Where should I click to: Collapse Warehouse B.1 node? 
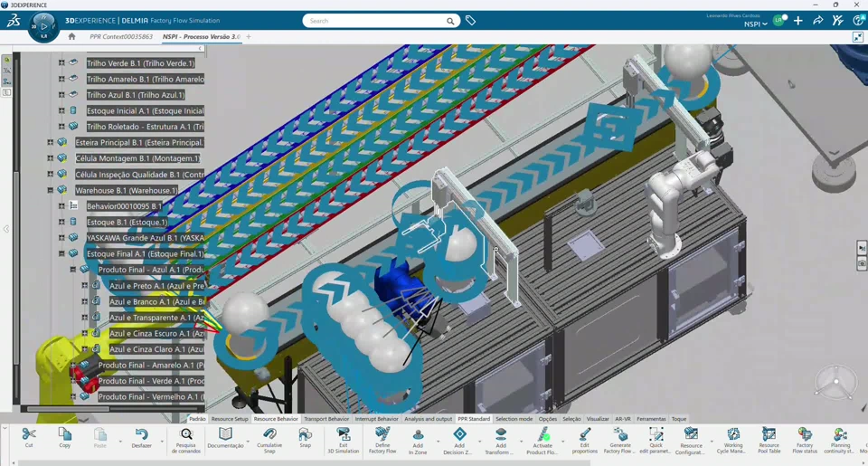point(51,190)
